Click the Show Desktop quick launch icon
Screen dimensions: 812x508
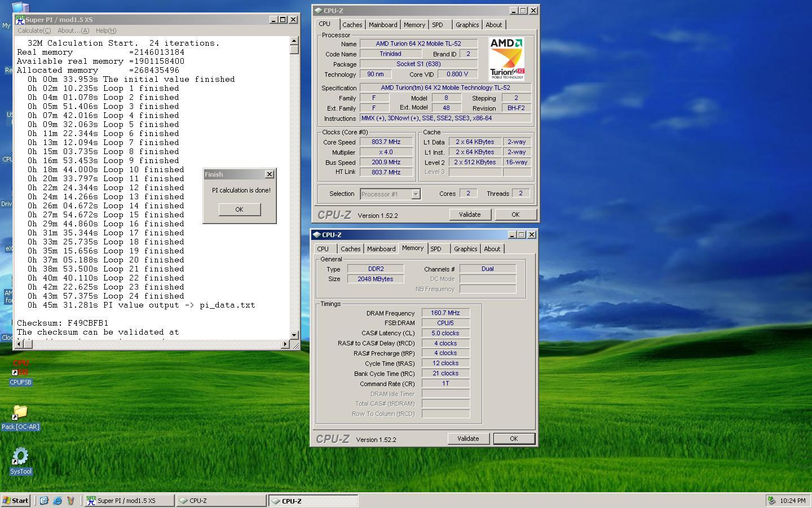click(44, 501)
